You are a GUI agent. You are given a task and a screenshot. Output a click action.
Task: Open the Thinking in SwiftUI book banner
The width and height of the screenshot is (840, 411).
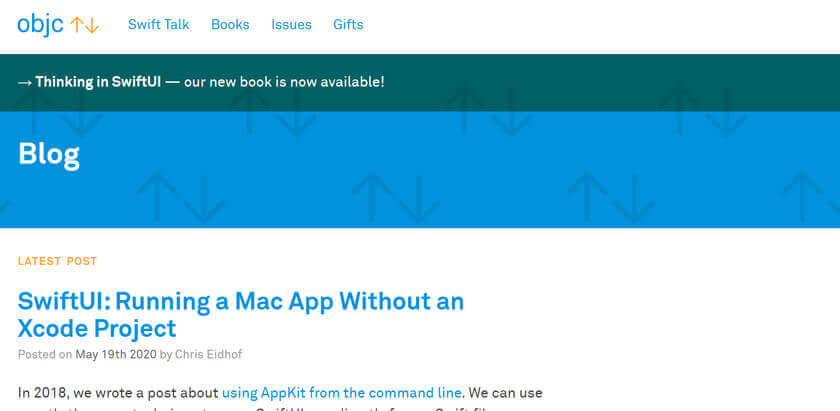click(201, 82)
